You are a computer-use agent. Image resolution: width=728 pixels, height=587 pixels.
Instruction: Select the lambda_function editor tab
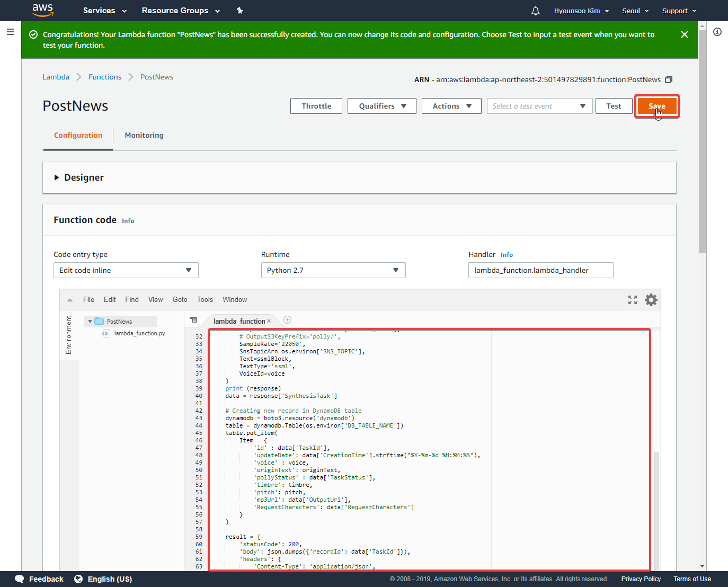pos(239,321)
